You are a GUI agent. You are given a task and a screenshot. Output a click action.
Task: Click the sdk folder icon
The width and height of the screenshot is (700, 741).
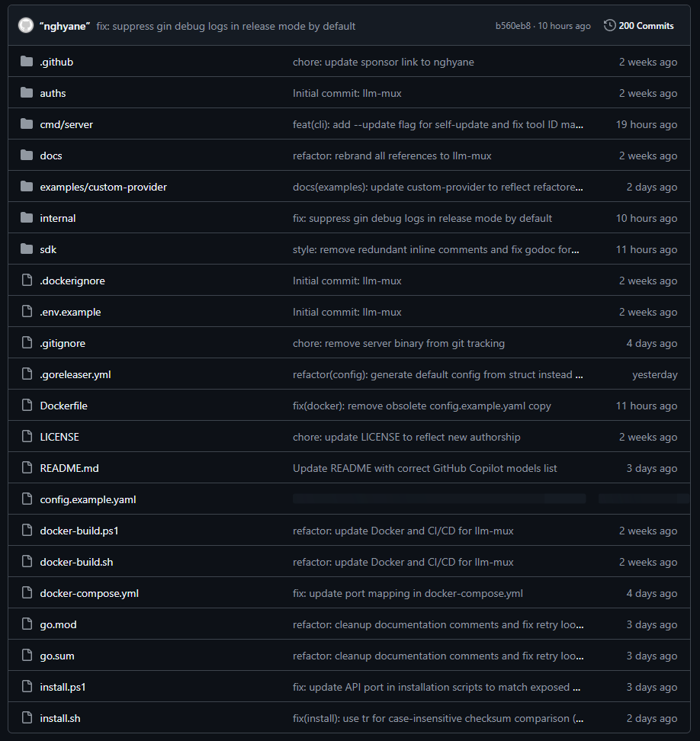(x=27, y=249)
